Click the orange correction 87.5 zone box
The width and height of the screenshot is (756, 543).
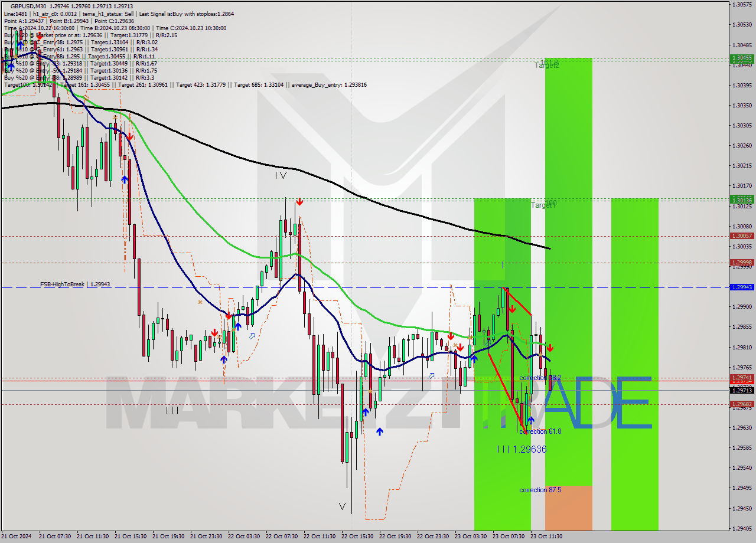(568, 508)
